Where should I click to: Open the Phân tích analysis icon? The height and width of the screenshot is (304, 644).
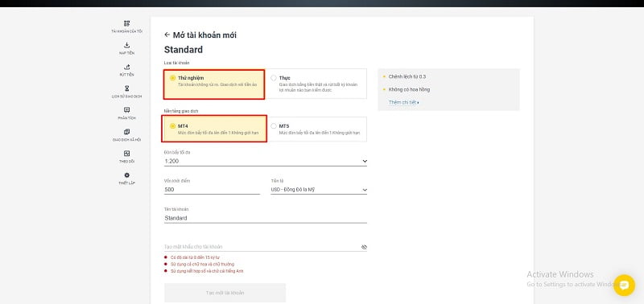point(126,110)
